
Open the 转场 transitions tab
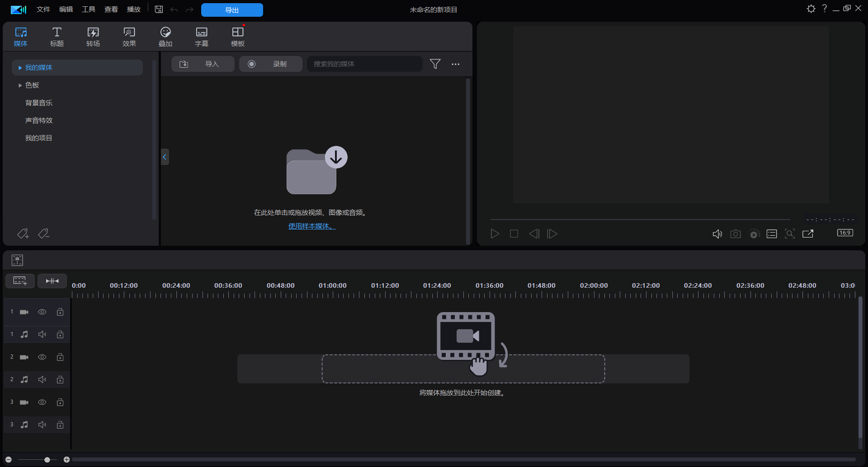(x=93, y=37)
